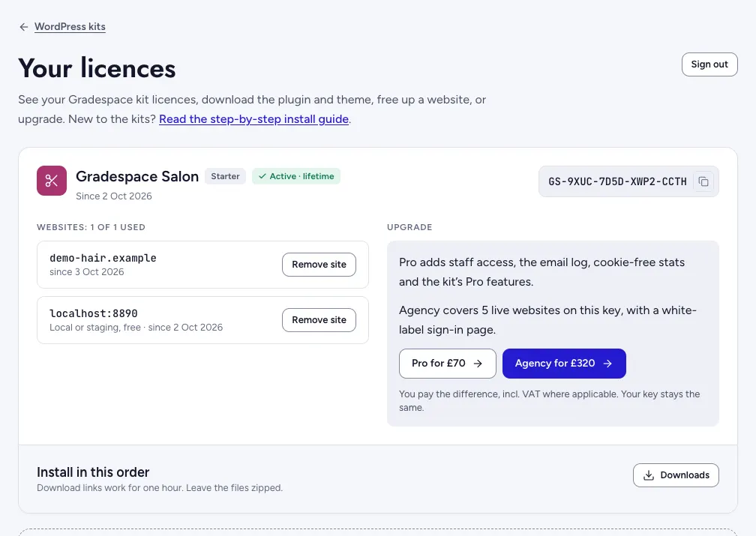Image resolution: width=756 pixels, height=536 pixels.
Task: Open the step-by-step install guide link
Action: (x=253, y=119)
